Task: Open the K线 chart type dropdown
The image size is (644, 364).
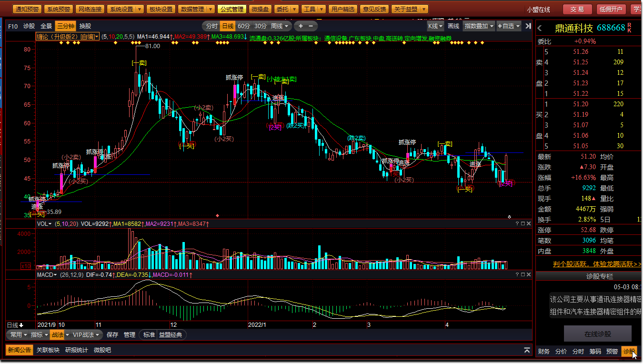Action: coord(435,26)
